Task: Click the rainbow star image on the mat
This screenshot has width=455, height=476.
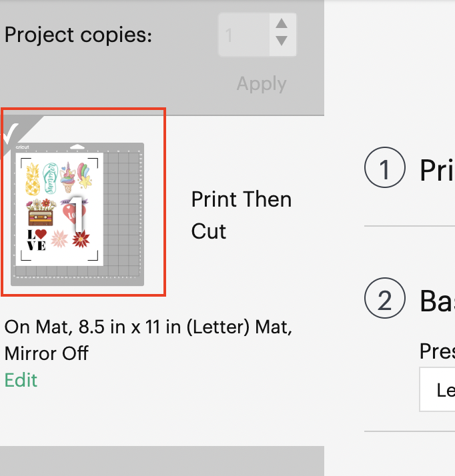Action: tap(84, 176)
